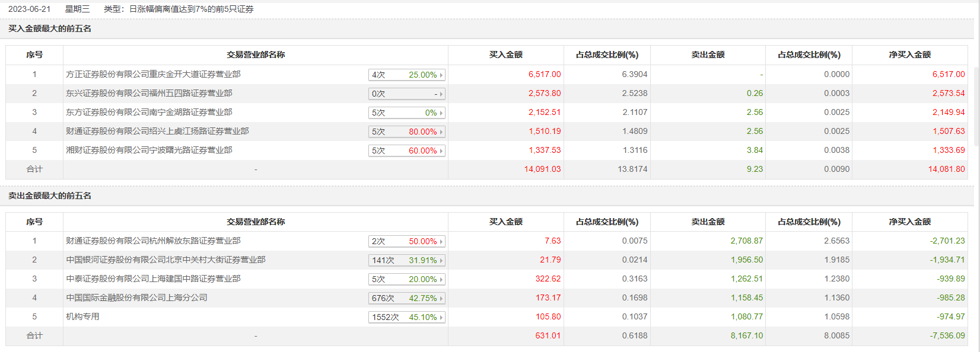
Task: Click 中国国际金融上海分公司 name
Action: [136, 297]
